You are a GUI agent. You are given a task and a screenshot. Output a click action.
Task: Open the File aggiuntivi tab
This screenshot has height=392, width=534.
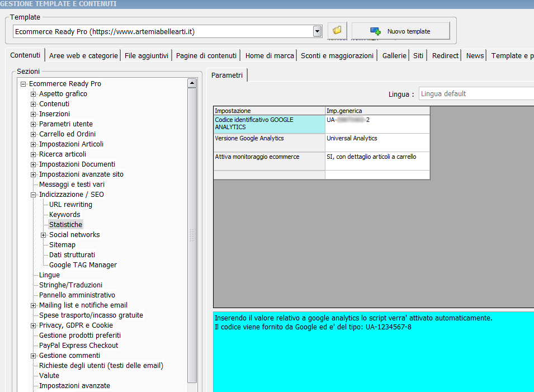point(147,55)
